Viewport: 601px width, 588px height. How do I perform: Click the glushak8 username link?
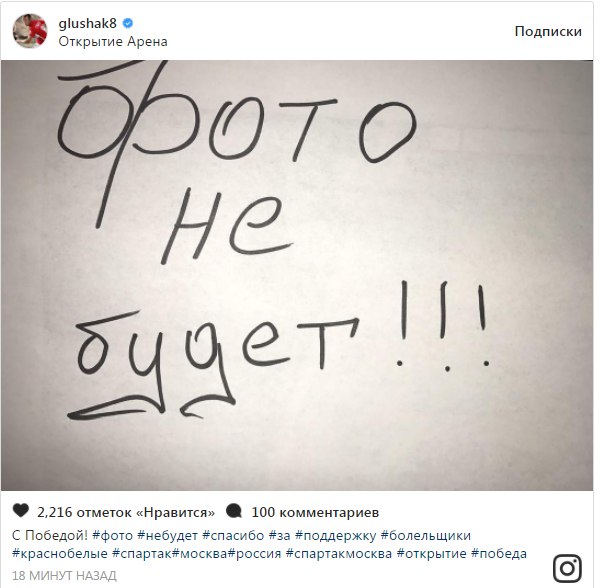point(87,23)
